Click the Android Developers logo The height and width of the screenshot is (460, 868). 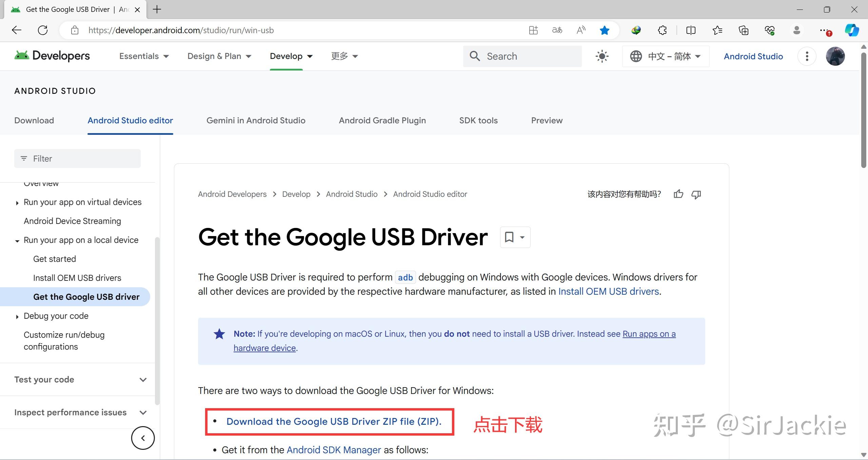pos(52,56)
